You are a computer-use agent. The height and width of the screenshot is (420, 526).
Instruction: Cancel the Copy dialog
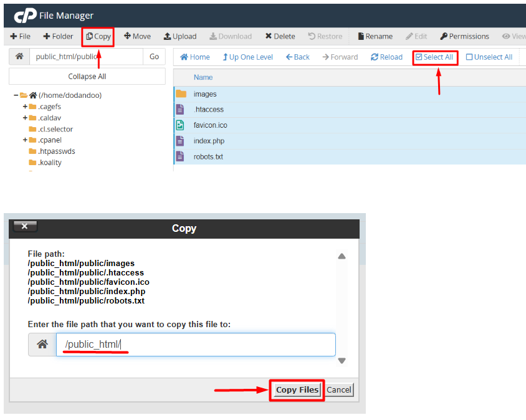click(x=339, y=390)
